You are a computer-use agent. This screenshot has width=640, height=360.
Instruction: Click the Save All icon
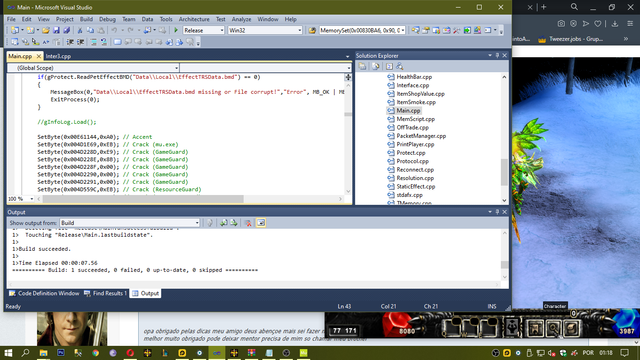[x=67, y=30]
